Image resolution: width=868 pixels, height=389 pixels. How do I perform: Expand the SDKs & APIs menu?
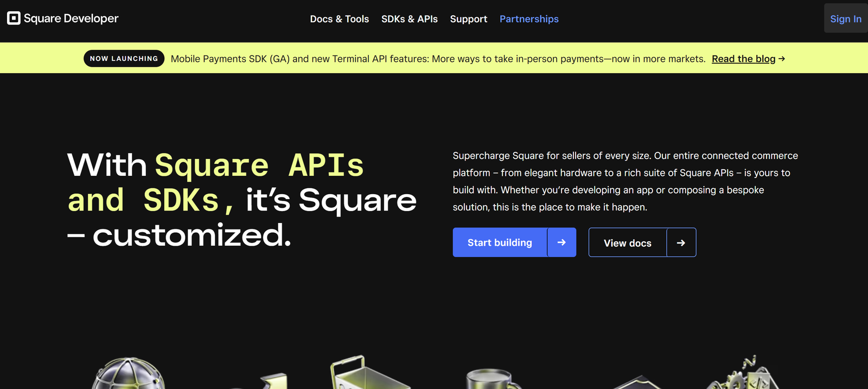tap(409, 19)
